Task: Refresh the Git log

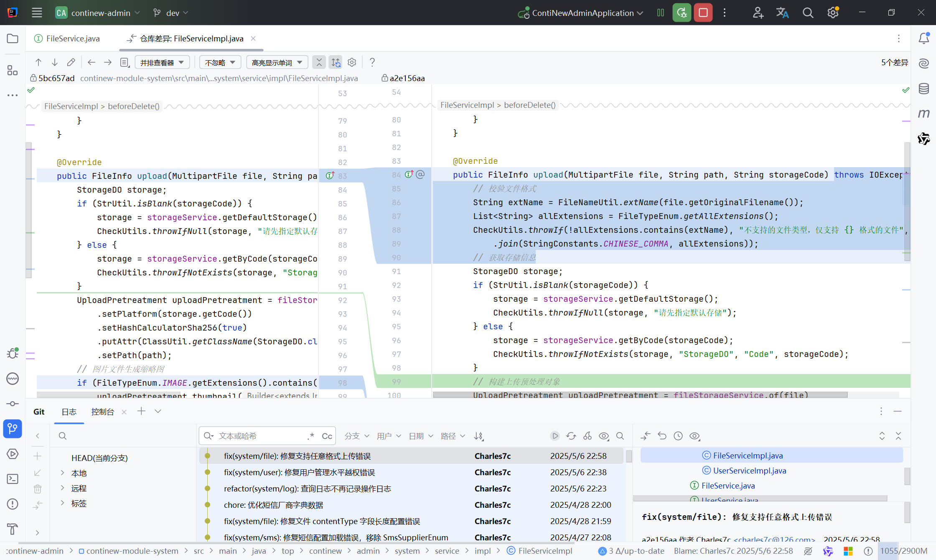Action: [x=571, y=436]
